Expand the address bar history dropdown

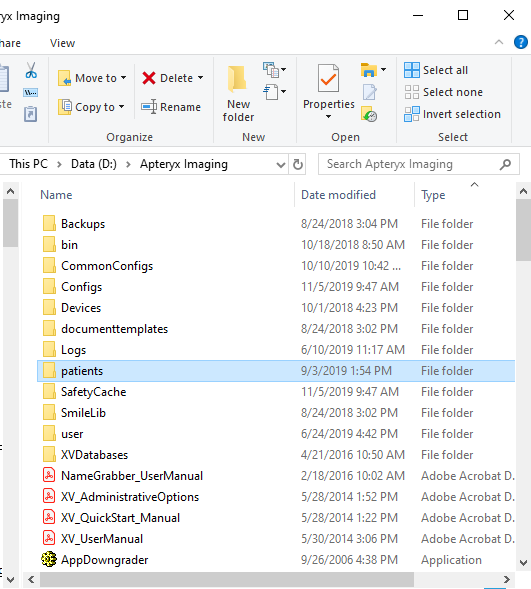[281, 165]
